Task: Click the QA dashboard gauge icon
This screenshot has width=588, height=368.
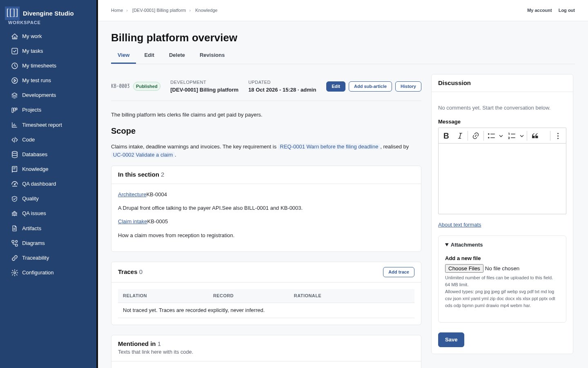Action: pos(15,184)
